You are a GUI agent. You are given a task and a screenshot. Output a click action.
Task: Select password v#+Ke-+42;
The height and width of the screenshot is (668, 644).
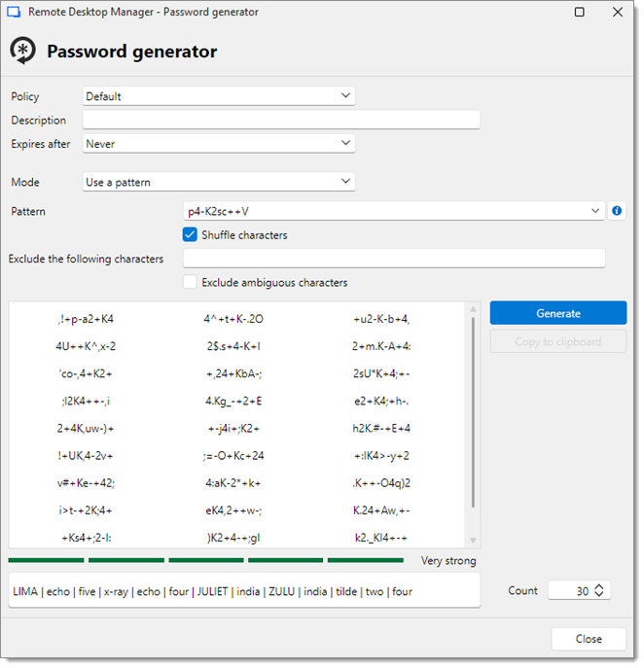(87, 485)
